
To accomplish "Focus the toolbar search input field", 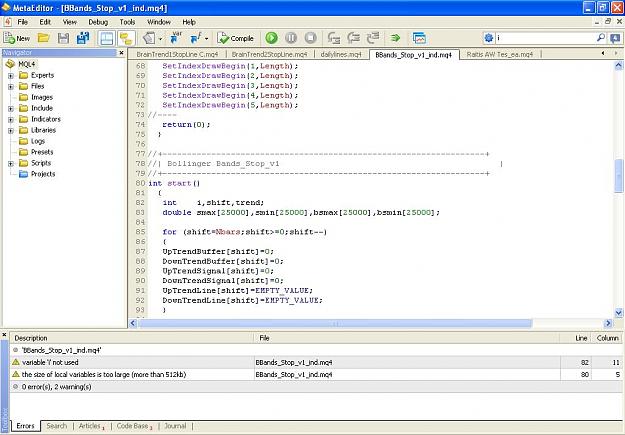I will 545,38.
